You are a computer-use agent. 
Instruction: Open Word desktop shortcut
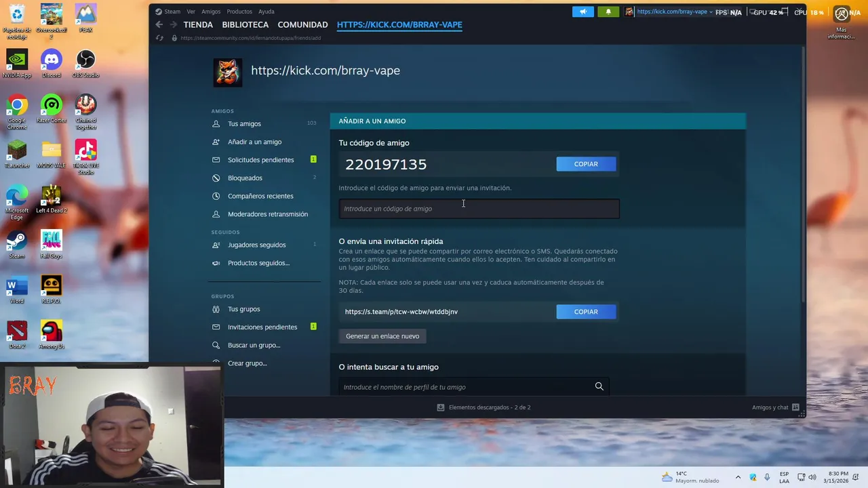coord(17,289)
